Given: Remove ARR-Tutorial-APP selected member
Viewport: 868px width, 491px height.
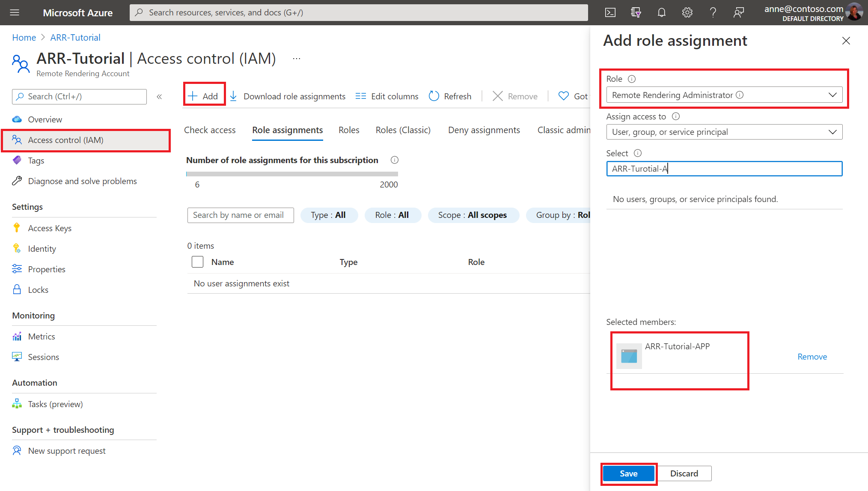Looking at the screenshot, I should 812,356.
